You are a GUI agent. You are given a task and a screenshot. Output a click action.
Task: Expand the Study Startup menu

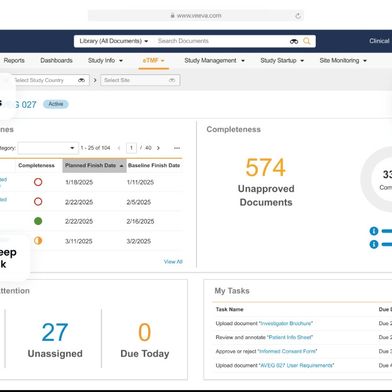[x=282, y=61]
